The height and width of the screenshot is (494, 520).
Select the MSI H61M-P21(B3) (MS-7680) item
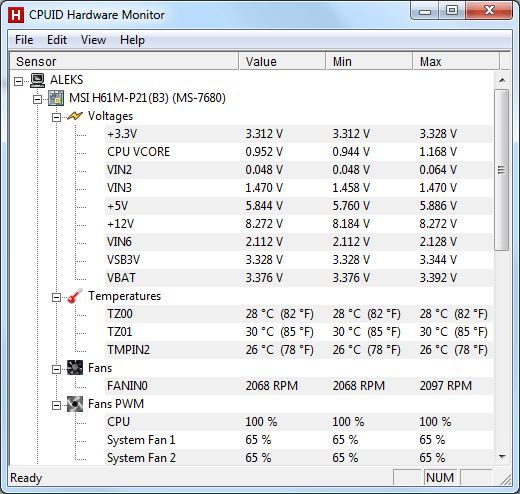[x=147, y=98]
